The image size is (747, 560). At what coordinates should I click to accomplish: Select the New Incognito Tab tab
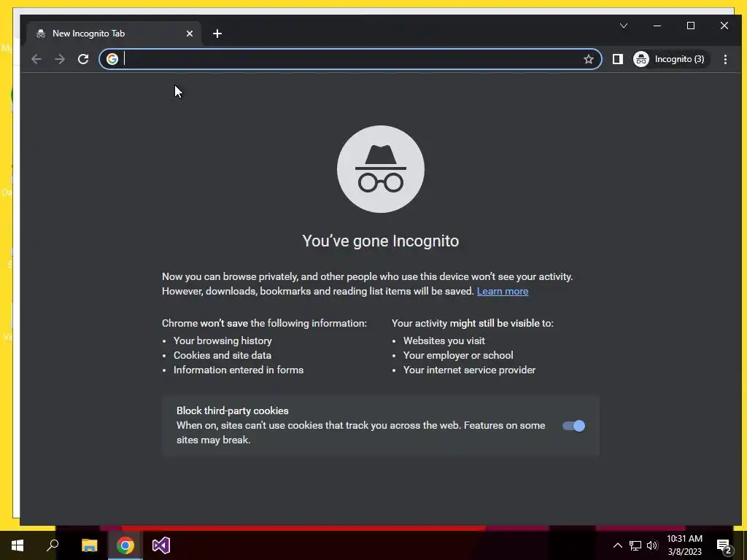[x=115, y=34]
